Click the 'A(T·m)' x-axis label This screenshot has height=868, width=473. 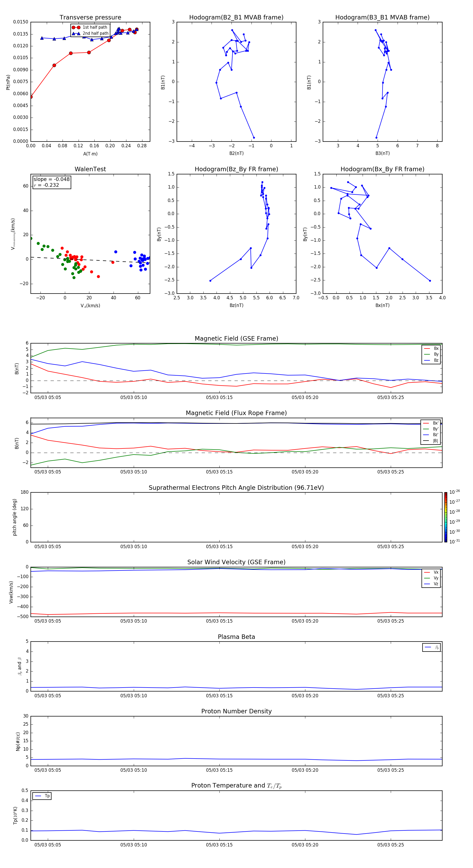pos(90,154)
